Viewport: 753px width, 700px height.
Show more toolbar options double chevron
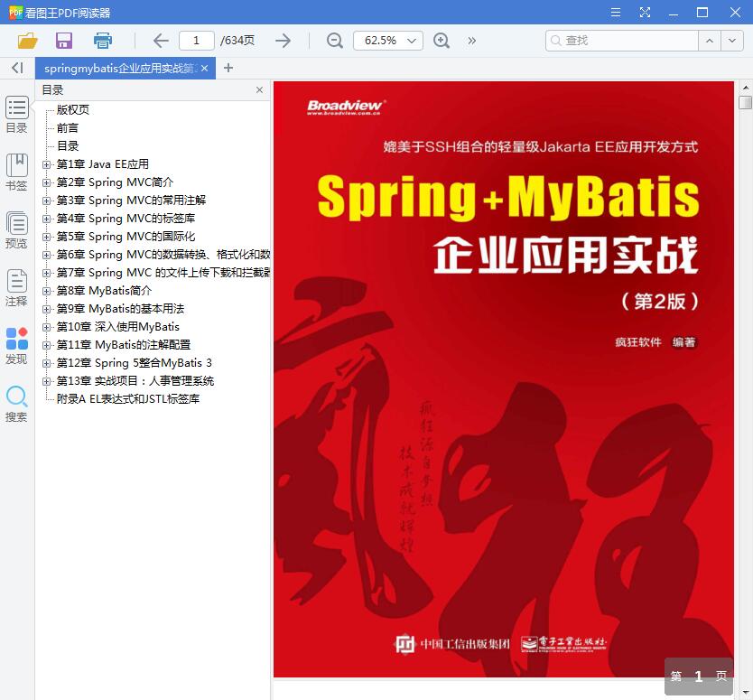pos(472,41)
